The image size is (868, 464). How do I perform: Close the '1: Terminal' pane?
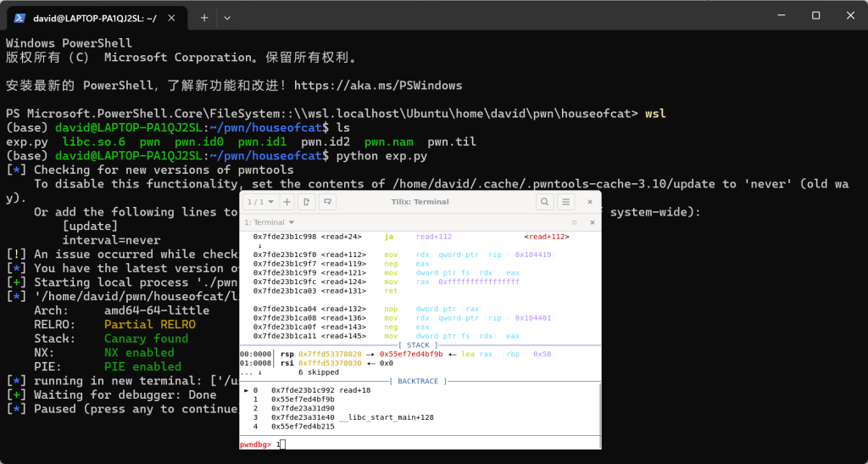tap(592, 222)
